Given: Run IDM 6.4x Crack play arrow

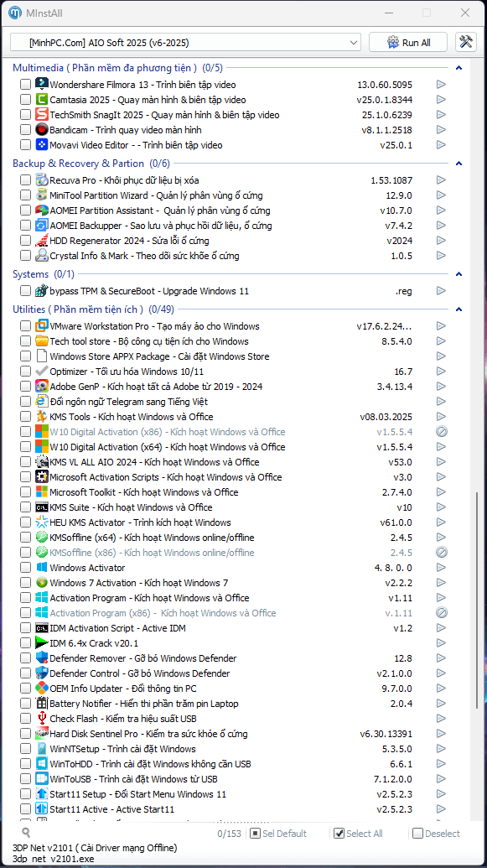Looking at the screenshot, I should pyautogui.click(x=441, y=642).
